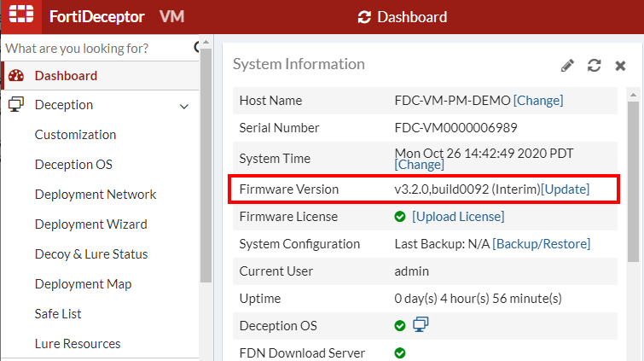Close the System Information widget
This screenshot has width=644, height=361.
pos(620,66)
